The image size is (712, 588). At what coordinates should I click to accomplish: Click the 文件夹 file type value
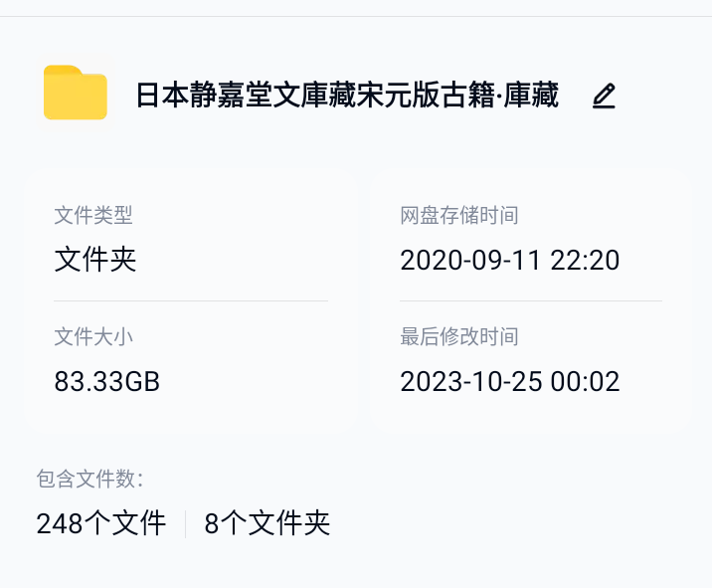pyautogui.click(x=95, y=260)
